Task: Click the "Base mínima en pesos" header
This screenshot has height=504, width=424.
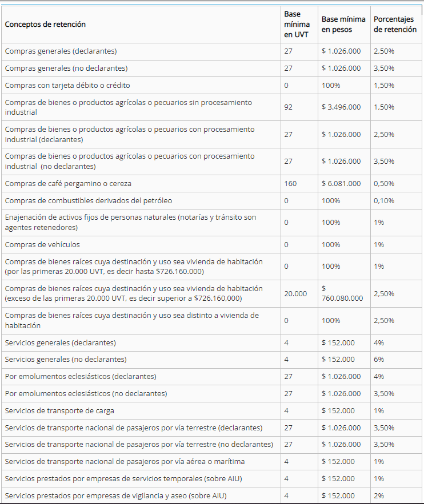Action: click(343, 25)
